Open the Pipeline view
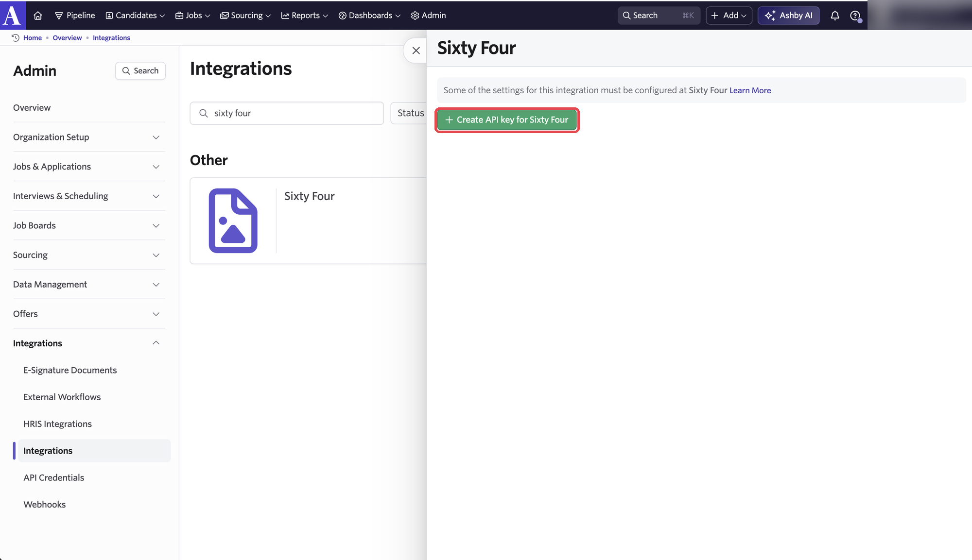The width and height of the screenshot is (972, 560). coord(75,16)
